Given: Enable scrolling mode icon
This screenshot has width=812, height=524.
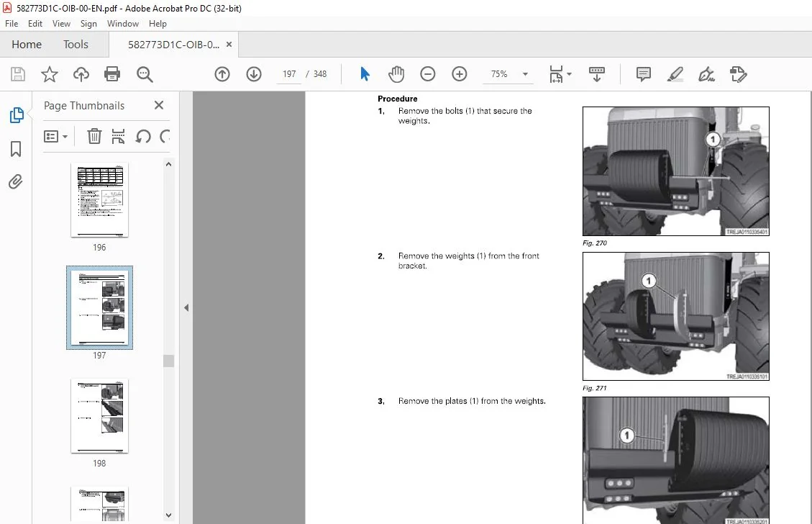Looking at the screenshot, I should click(x=596, y=74).
